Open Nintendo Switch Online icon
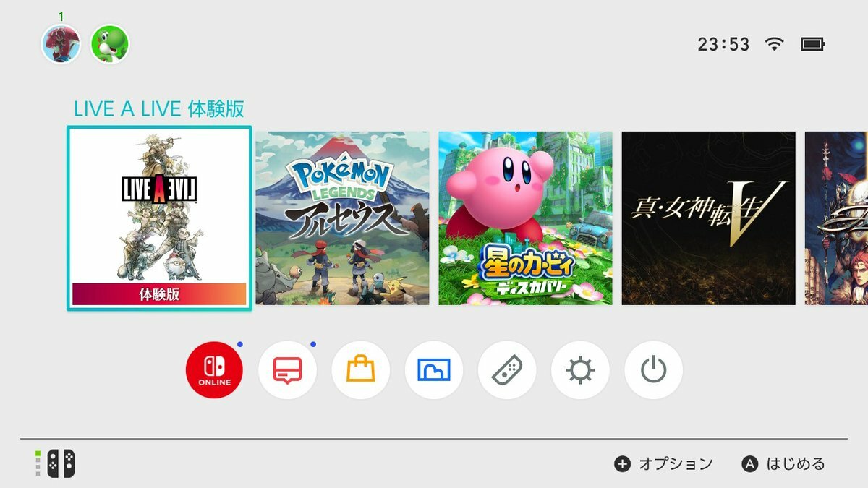868x488 pixels. click(214, 370)
